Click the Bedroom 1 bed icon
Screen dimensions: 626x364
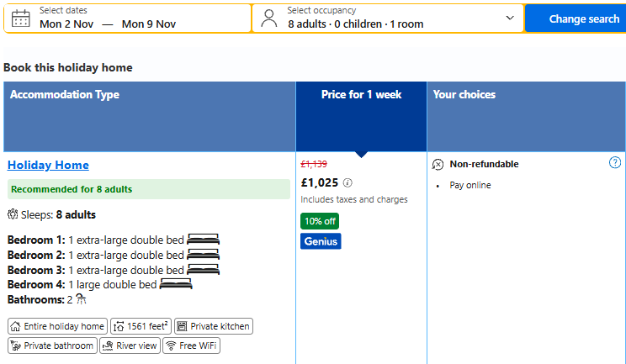click(x=204, y=240)
